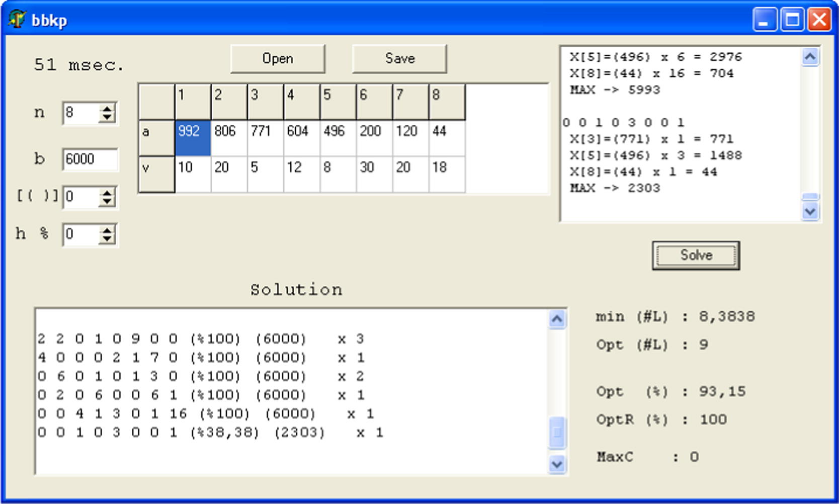Screen dimensions: 839x504
Task: Click the Solve button
Action: pos(696,256)
